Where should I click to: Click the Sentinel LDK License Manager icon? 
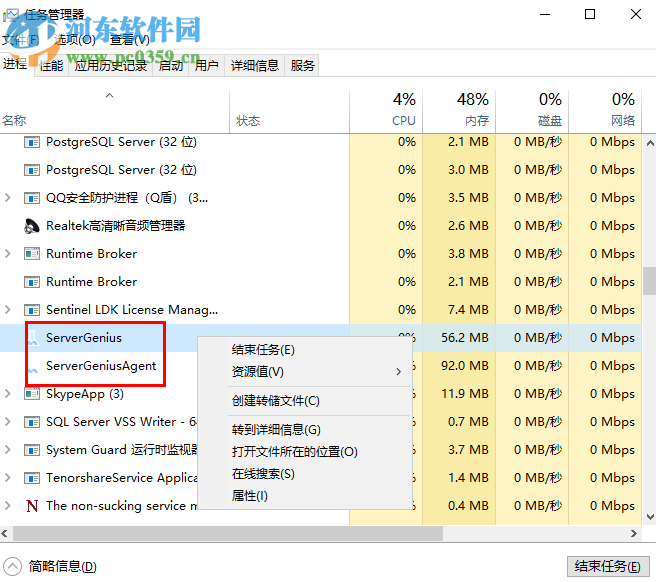32,310
